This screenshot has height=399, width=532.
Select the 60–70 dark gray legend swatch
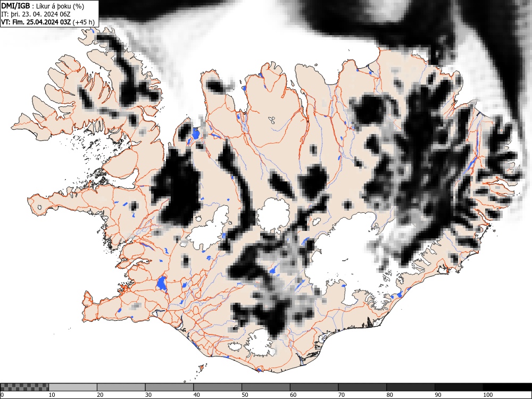314,387
